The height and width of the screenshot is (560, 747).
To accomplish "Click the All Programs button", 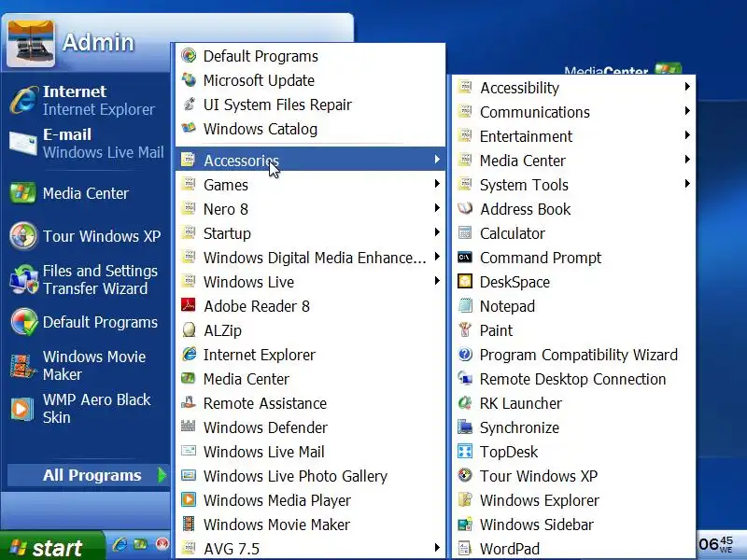I will pyautogui.click(x=89, y=475).
